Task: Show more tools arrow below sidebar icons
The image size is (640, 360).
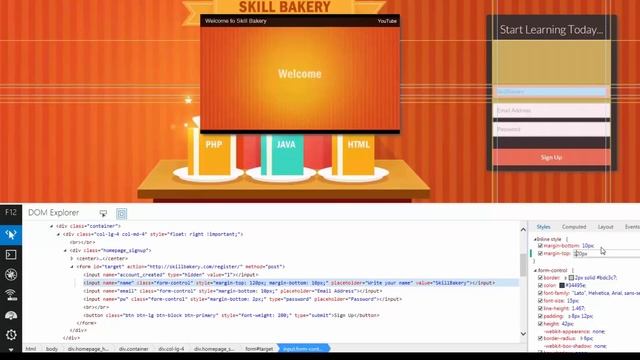Action: [x=11, y=349]
